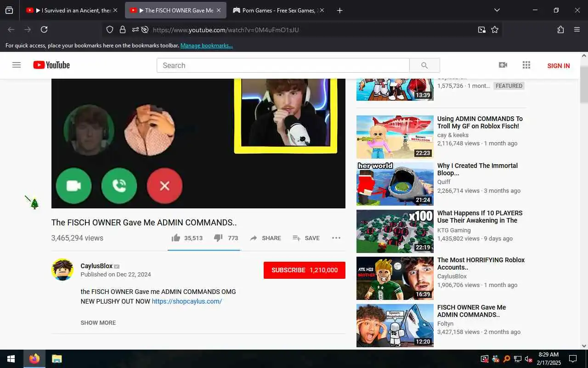Subscribe to CaylusBlox channel
The height and width of the screenshot is (368, 588).
[x=305, y=270]
